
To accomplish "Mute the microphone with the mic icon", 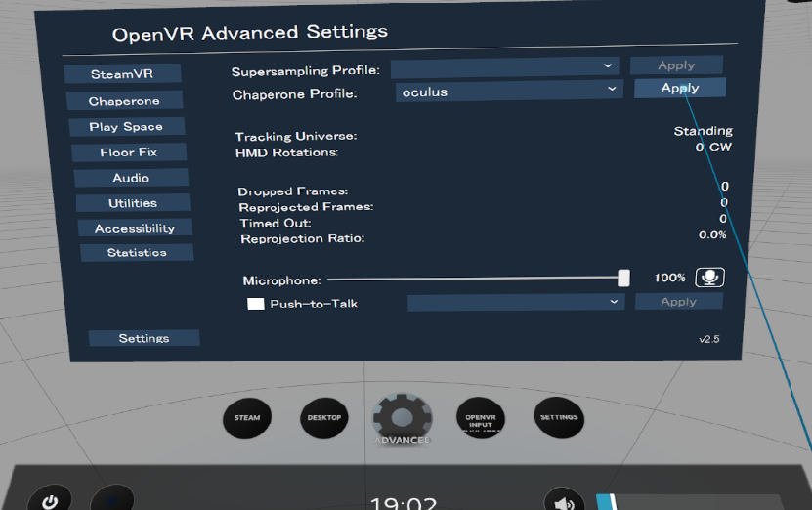I will tap(709, 277).
